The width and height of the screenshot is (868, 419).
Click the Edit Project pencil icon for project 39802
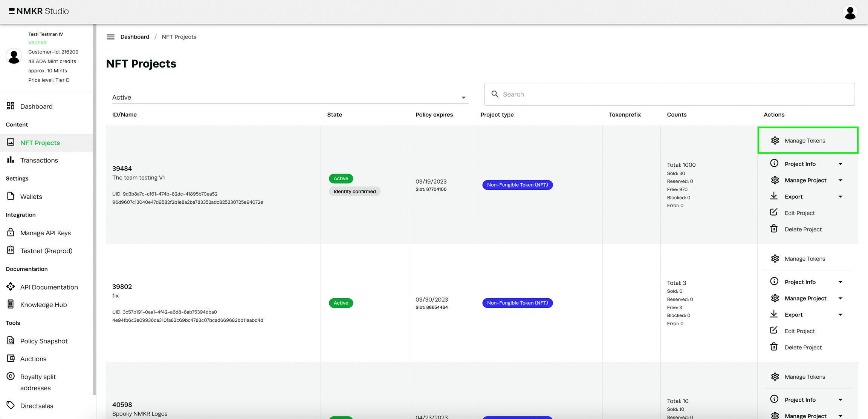[774, 330]
